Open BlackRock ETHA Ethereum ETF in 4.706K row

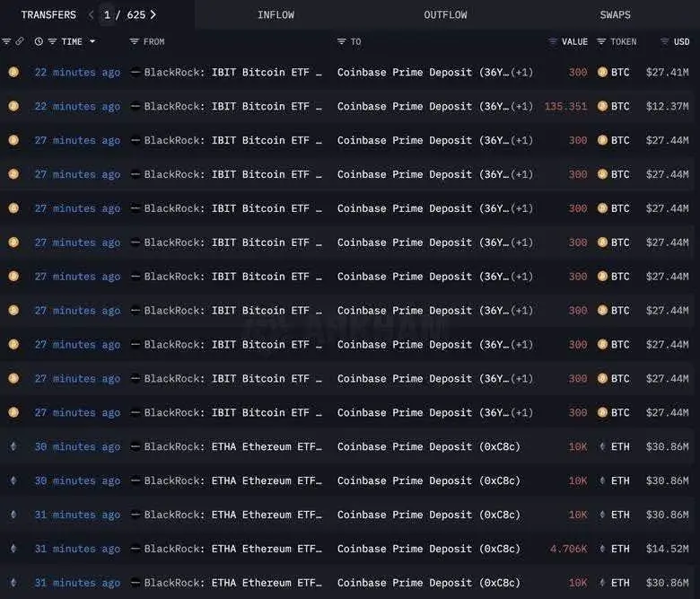[x=232, y=549]
